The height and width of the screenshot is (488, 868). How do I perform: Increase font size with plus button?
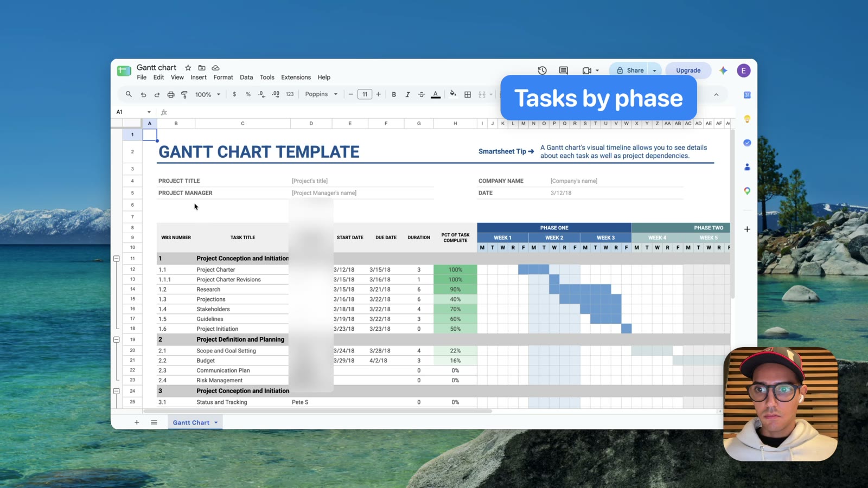379,94
